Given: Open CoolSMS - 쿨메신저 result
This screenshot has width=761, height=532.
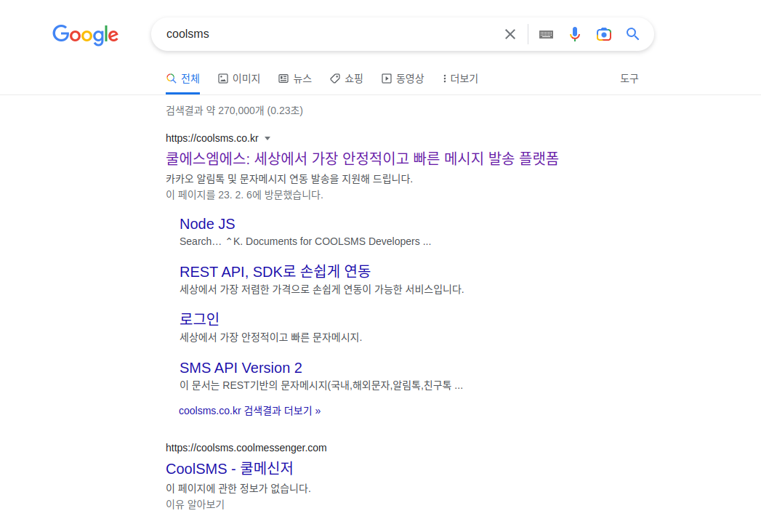Looking at the screenshot, I should coord(230,469).
